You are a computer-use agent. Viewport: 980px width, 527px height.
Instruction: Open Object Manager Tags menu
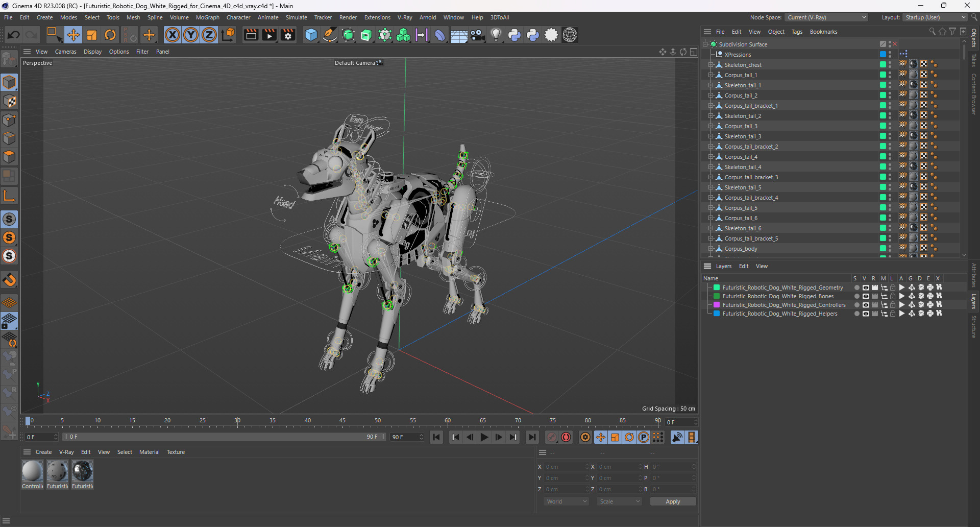(797, 32)
